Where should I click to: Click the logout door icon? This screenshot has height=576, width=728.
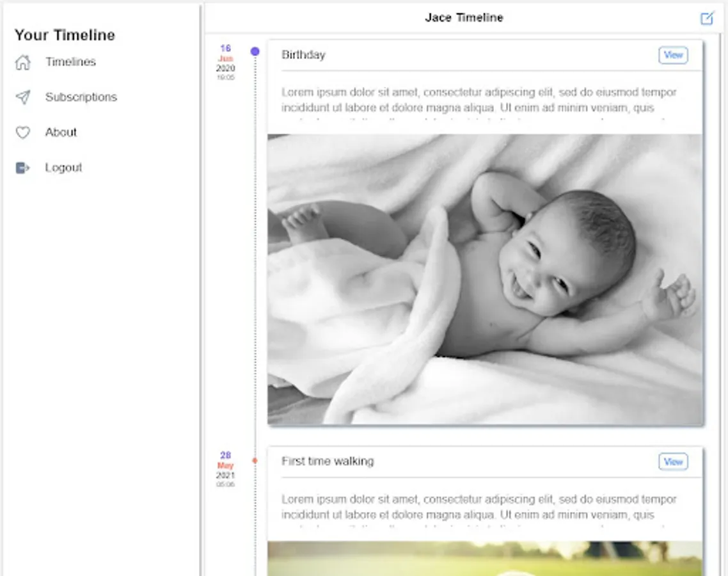click(22, 168)
